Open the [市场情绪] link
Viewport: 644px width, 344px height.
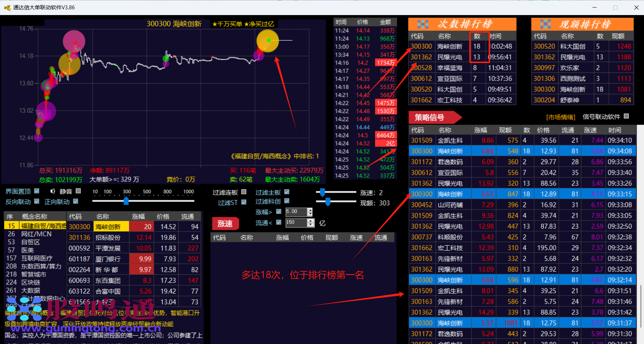coord(561,117)
